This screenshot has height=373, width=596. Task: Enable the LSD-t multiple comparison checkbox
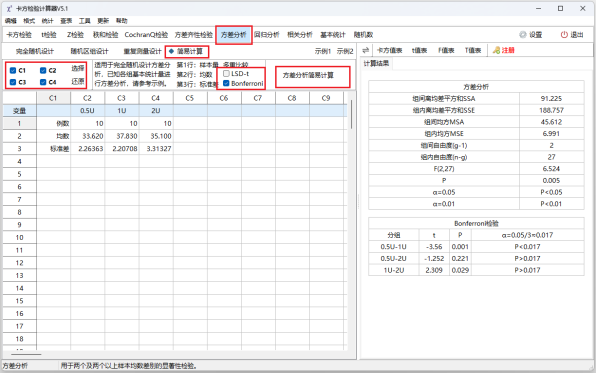226,73
